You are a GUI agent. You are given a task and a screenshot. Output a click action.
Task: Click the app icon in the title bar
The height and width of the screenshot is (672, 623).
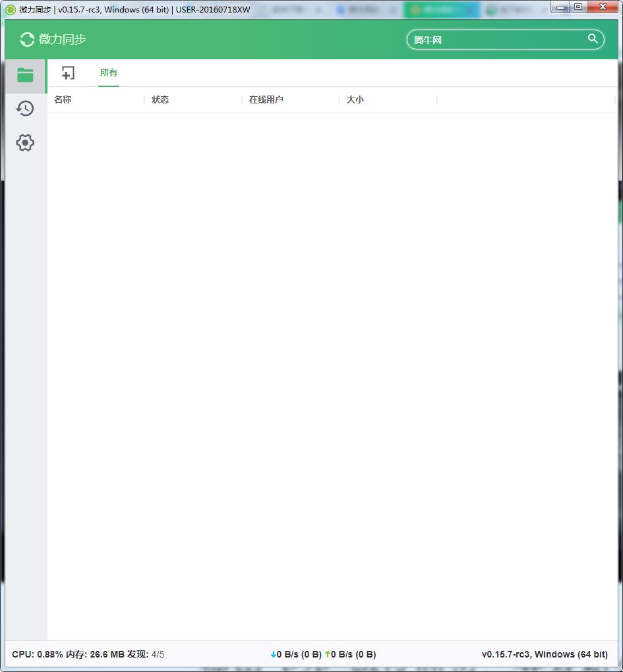click(x=10, y=9)
